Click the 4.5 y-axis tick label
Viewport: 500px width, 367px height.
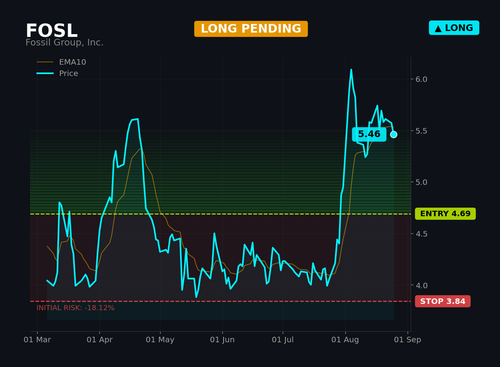click(421, 234)
